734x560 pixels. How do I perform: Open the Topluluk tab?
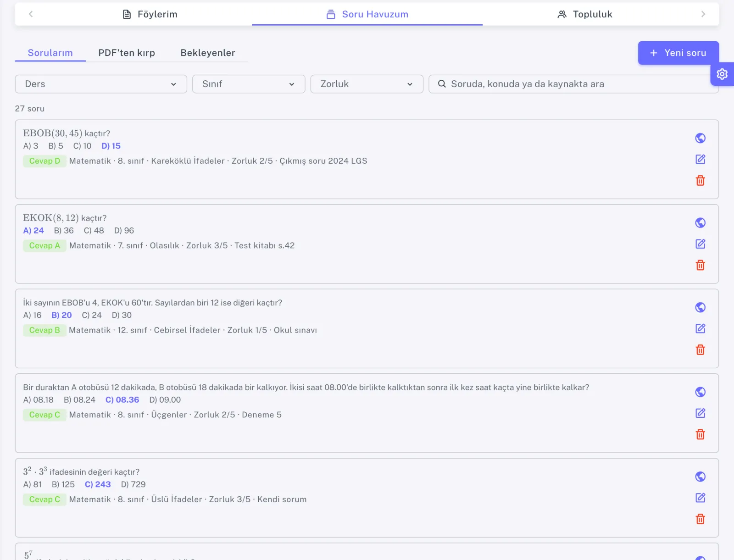tap(584, 14)
